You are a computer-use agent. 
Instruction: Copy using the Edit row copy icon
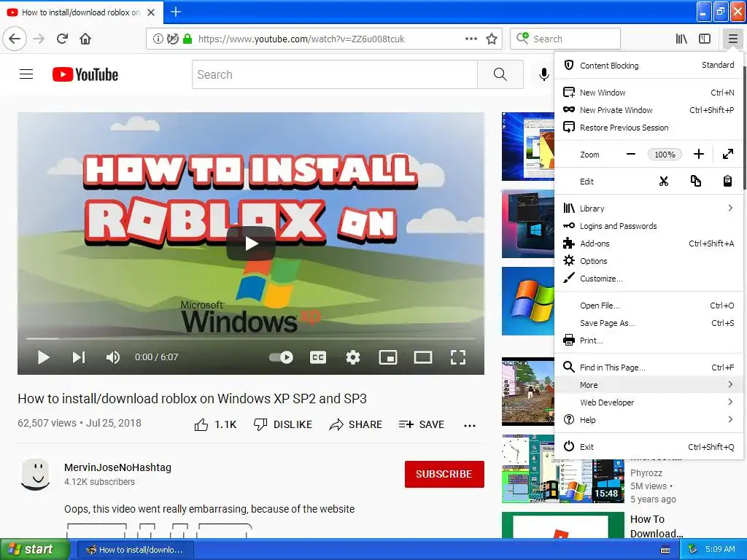(x=695, y=182)
